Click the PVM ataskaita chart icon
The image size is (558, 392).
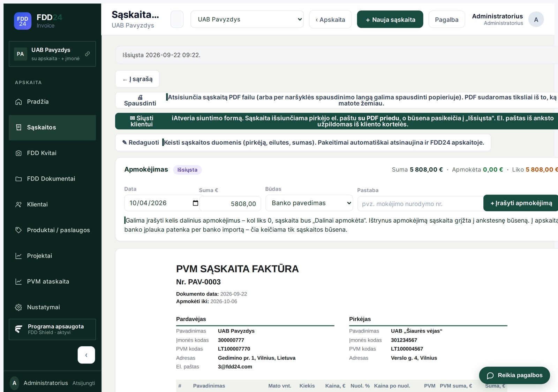pyautogui.click(x=18, y=282)
